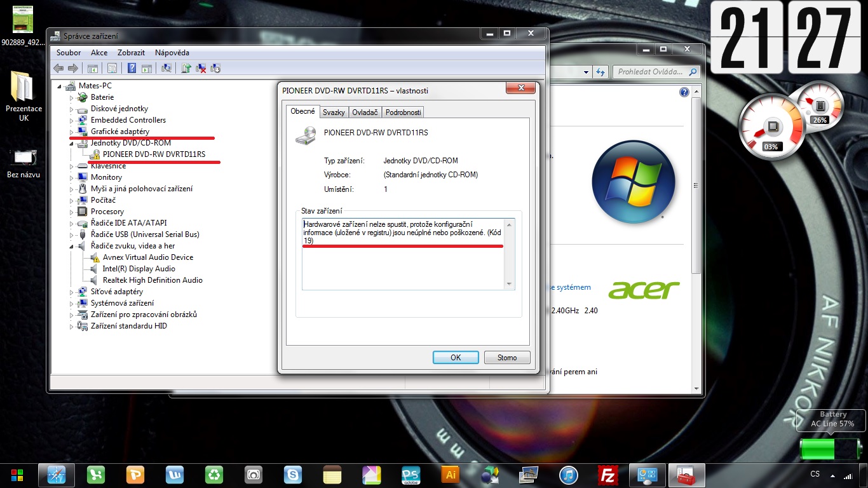
Task: Click the CS language indicator in tray
Action: tap(815, 474)
